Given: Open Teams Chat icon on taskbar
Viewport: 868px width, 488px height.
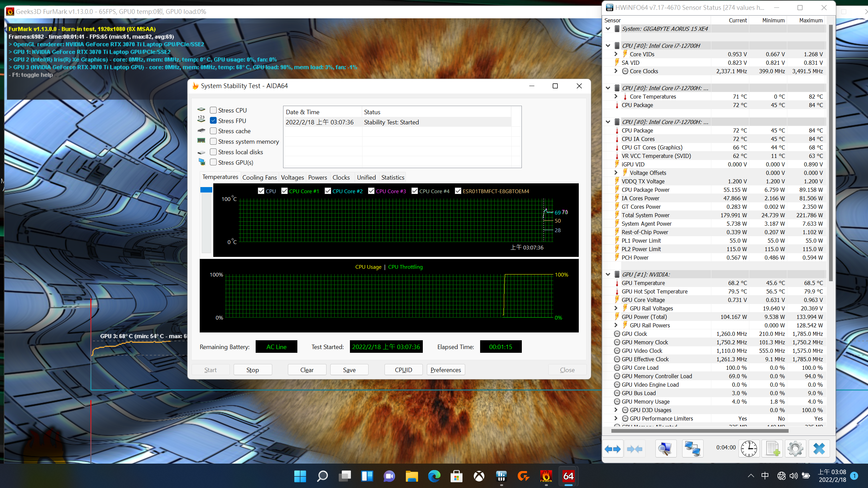Looking at the screenshot, I should [390, 476].
